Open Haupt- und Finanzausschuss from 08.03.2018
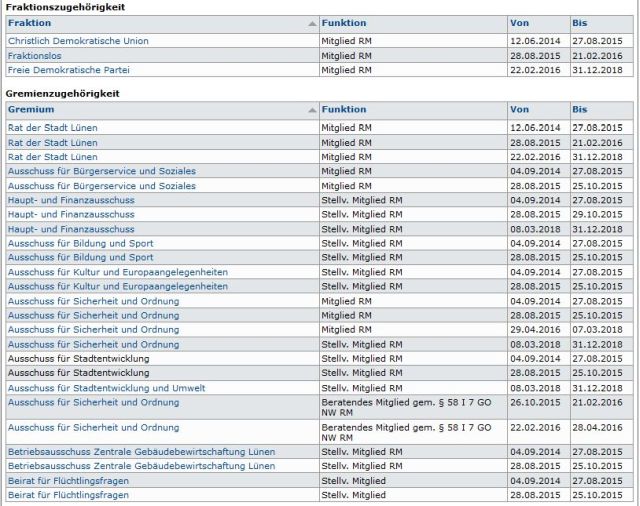Viewport: 640px width, 506px height. coord(71,229)
